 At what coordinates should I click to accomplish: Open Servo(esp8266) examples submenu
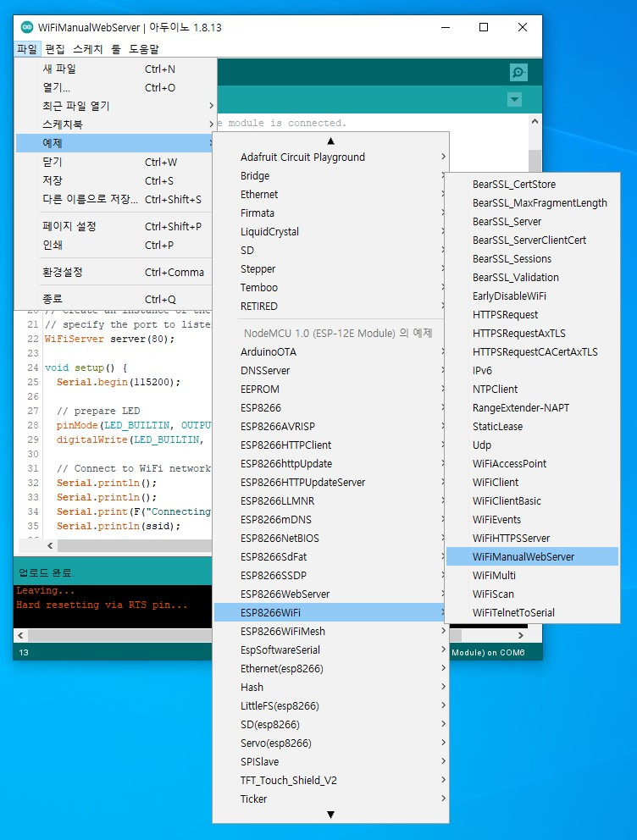(x=330, y=743)
